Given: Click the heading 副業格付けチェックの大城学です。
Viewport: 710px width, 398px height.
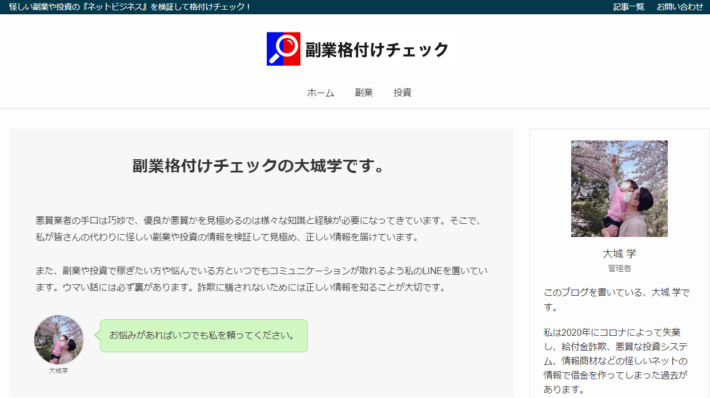Looking at the screenshot, I should 259,166.
